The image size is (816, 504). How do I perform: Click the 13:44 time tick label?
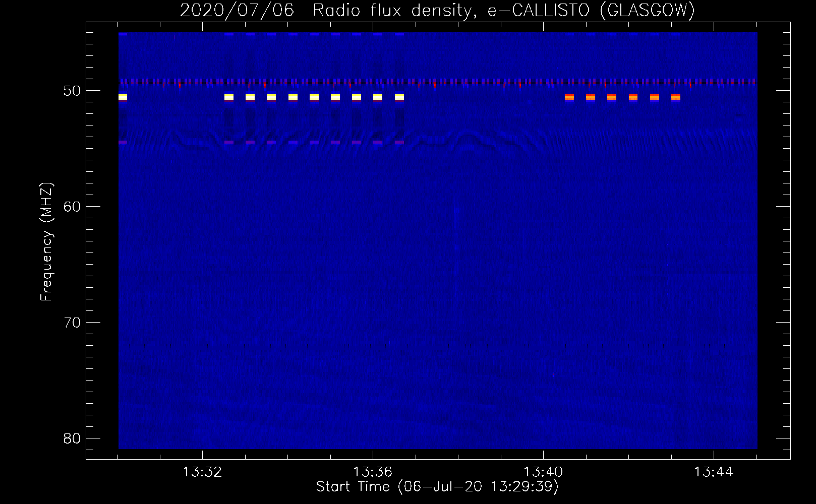[x=714, y=472]
